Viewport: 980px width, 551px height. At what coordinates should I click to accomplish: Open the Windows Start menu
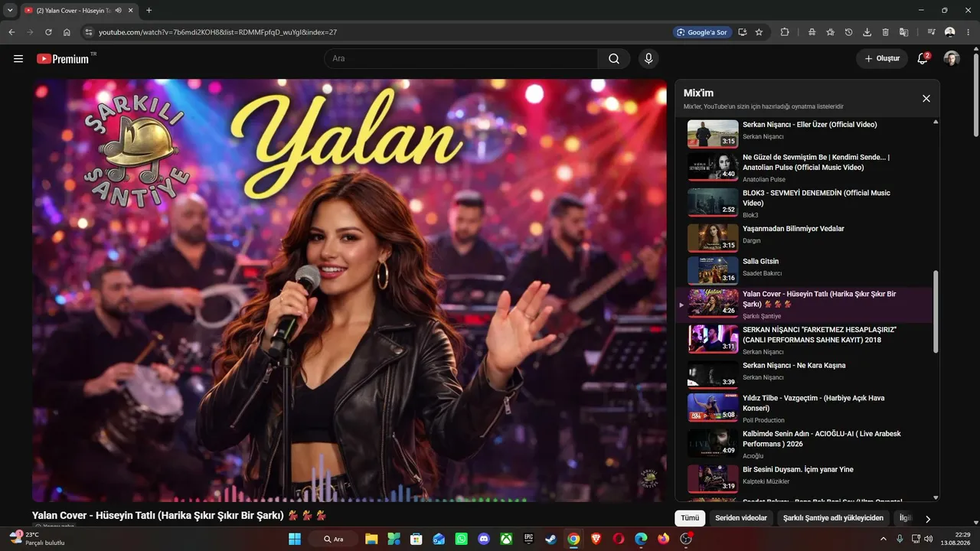click(x=295, y=539)
